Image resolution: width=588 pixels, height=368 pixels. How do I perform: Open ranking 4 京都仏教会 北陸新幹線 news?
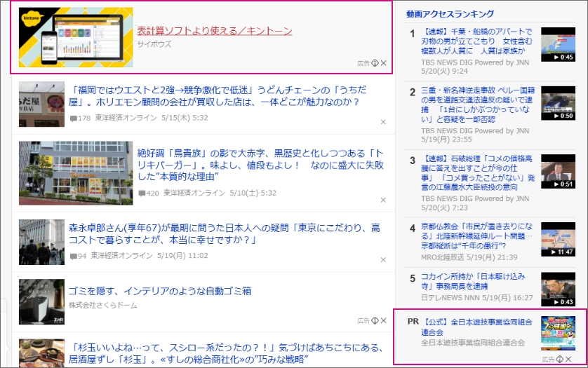coord(476,236)
